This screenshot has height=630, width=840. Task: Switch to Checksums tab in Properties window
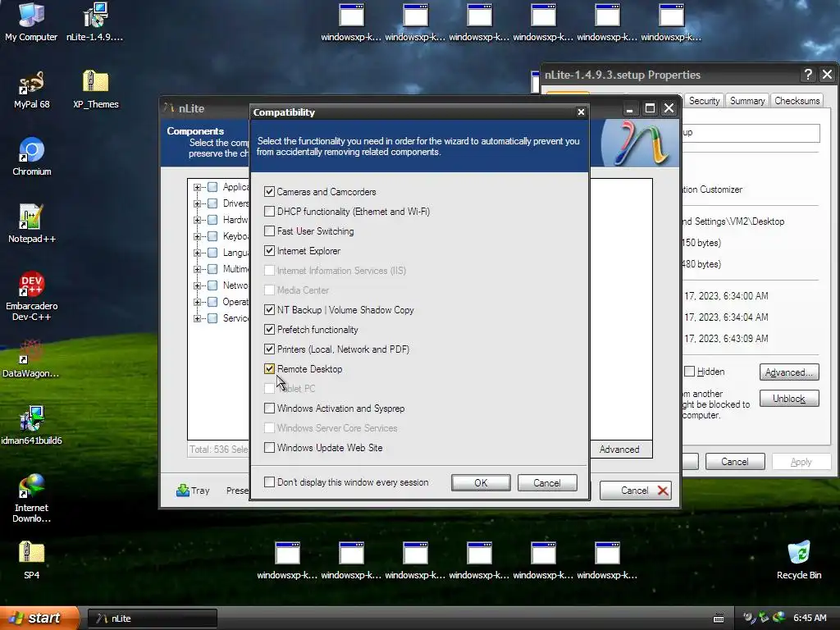tap(797, 101)
